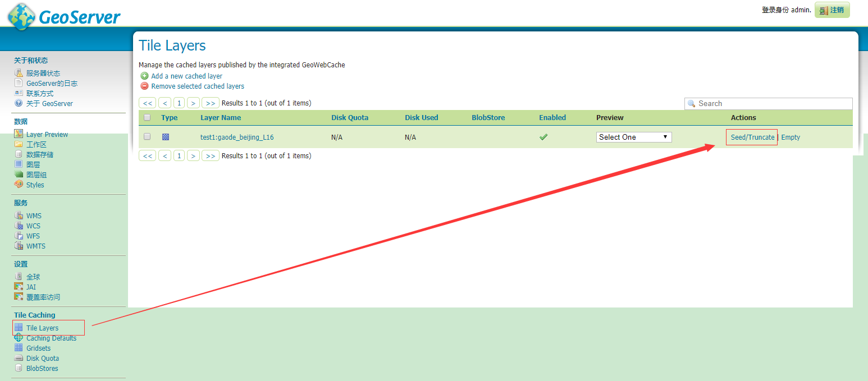Click the 图层 layer icon
This screenshot has width=868, height=381.
pos(19,164)
